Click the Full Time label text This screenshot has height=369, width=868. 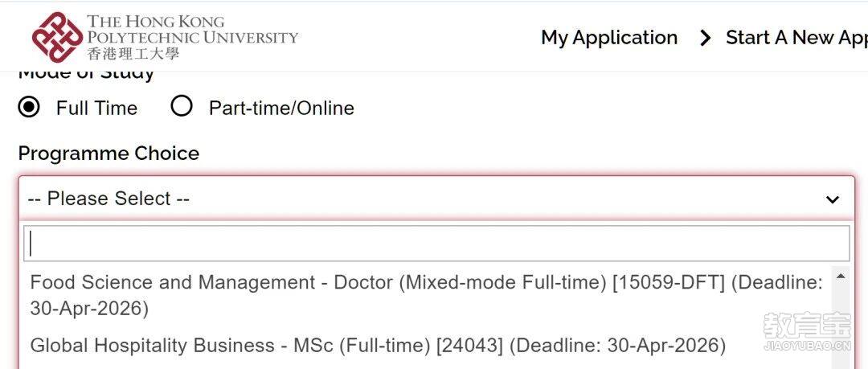(96, 108)
